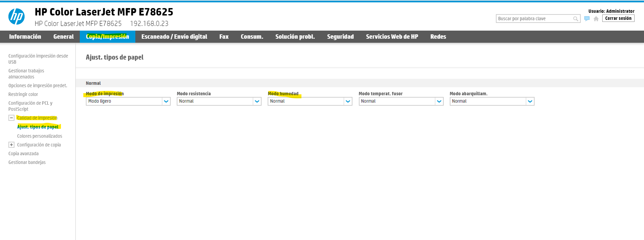Open Servicios Web de HP tab
Image resolution: width=644 pixels, height=240 pixels.
(392, 37)
